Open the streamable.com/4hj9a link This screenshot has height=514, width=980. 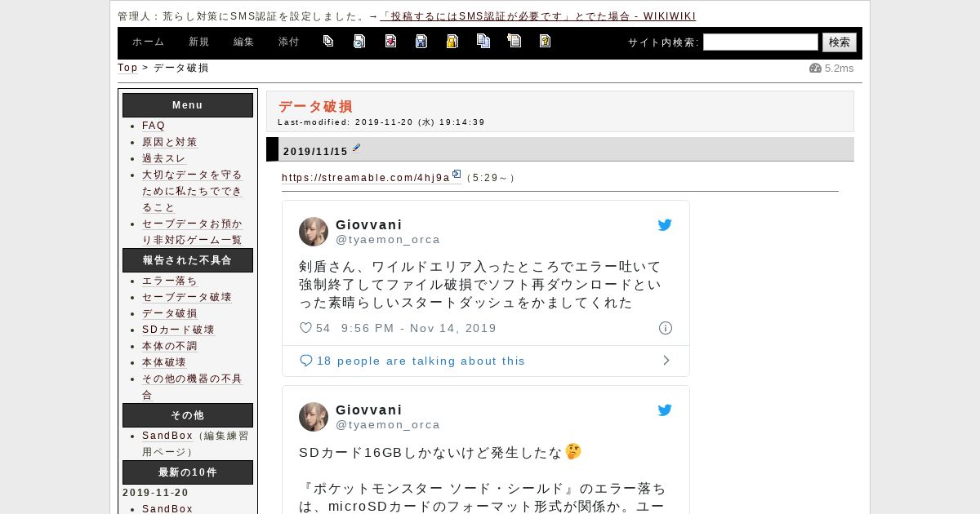pos(366,177)
